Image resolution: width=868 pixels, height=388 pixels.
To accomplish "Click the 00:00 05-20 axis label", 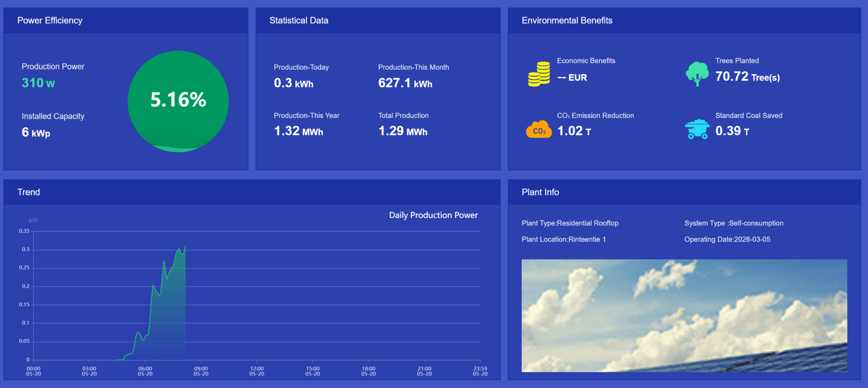I will tap(33, 371).
